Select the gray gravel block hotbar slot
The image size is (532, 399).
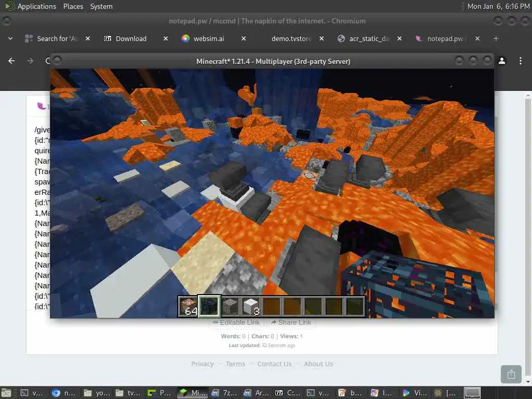(230, 306)
